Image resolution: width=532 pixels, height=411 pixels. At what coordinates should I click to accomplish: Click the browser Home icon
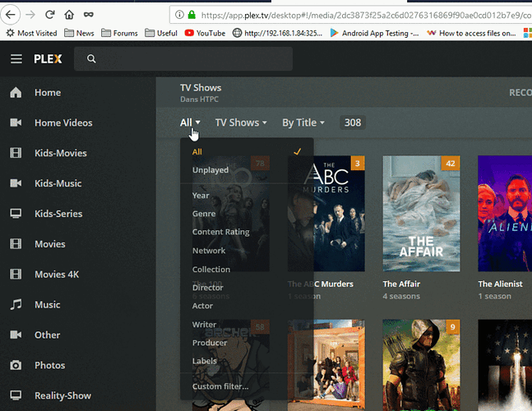point(69,15)
